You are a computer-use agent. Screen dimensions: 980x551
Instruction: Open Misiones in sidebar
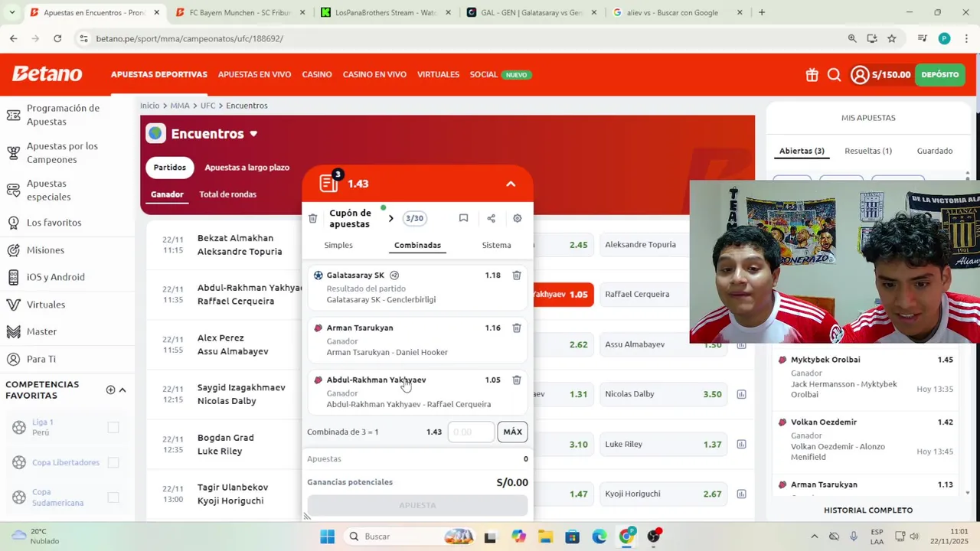point(45,250)
